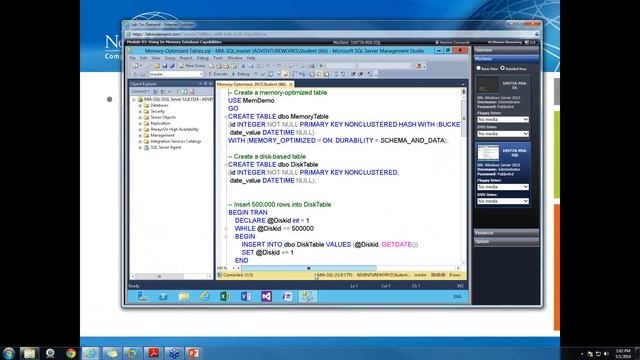Open Excel in remote taskbar
Viewport: 640px width, 360px height.
(x=225, y=296)
